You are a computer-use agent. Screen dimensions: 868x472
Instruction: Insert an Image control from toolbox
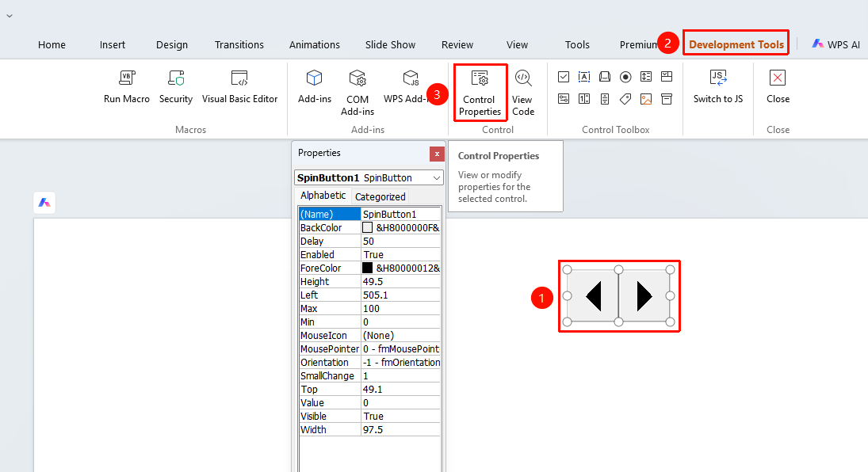click(646, 99)
